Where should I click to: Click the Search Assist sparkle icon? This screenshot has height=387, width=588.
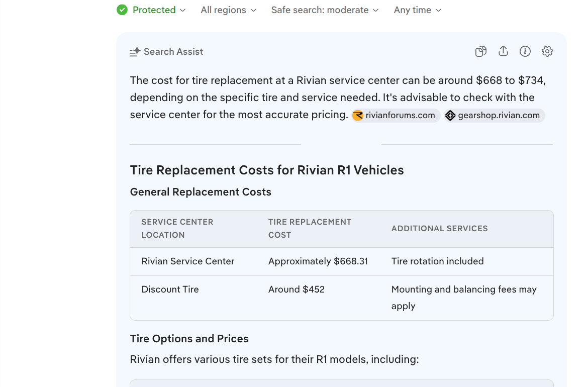pos(135,52)
